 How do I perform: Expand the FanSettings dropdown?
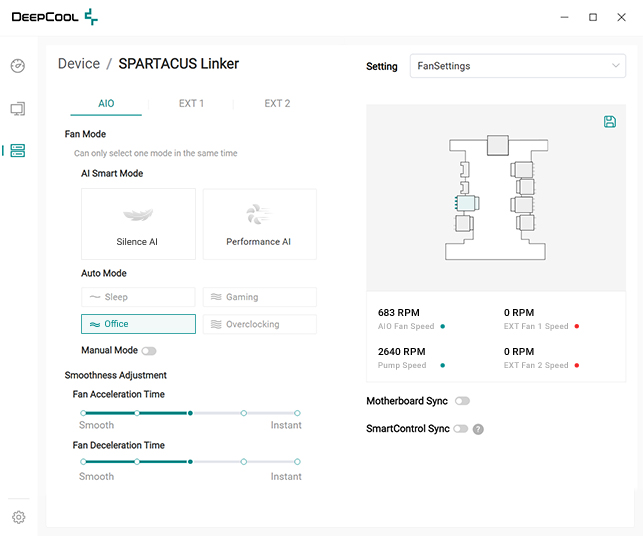pos(518,66)
